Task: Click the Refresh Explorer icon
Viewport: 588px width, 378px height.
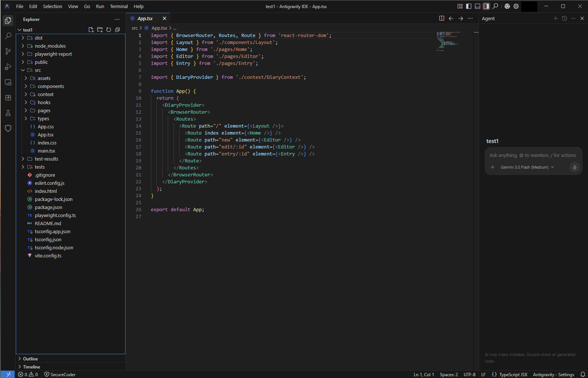Action: (109, 30)
